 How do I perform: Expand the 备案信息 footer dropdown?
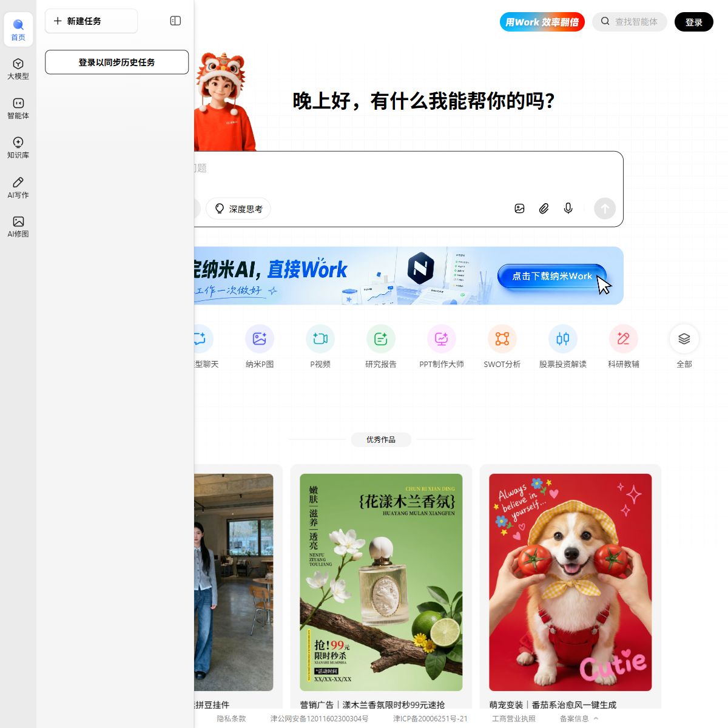point(579,718)
